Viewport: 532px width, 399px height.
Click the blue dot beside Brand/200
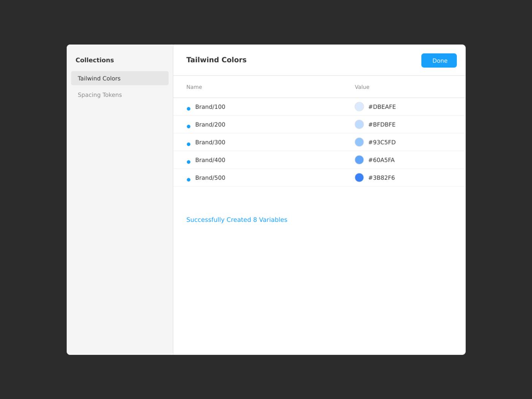tap(188, 127)
